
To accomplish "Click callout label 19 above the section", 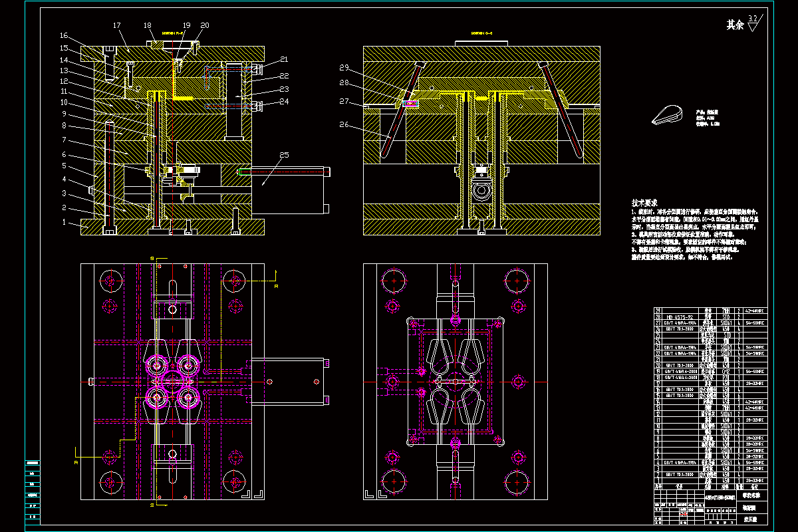I will coord(186,25).
